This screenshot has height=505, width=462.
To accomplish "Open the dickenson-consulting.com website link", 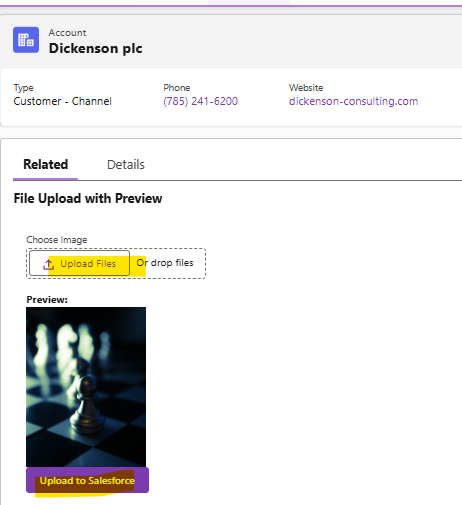I will tap(353, 101).
